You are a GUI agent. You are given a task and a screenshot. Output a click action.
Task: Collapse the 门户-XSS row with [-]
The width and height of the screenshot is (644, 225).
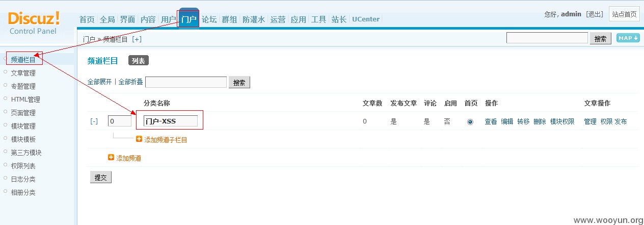tap(94, 121)
